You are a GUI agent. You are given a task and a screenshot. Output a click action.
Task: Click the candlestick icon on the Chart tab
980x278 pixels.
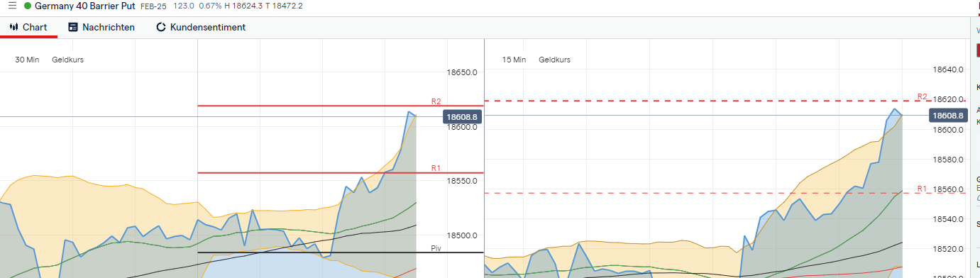click(13, 27)
